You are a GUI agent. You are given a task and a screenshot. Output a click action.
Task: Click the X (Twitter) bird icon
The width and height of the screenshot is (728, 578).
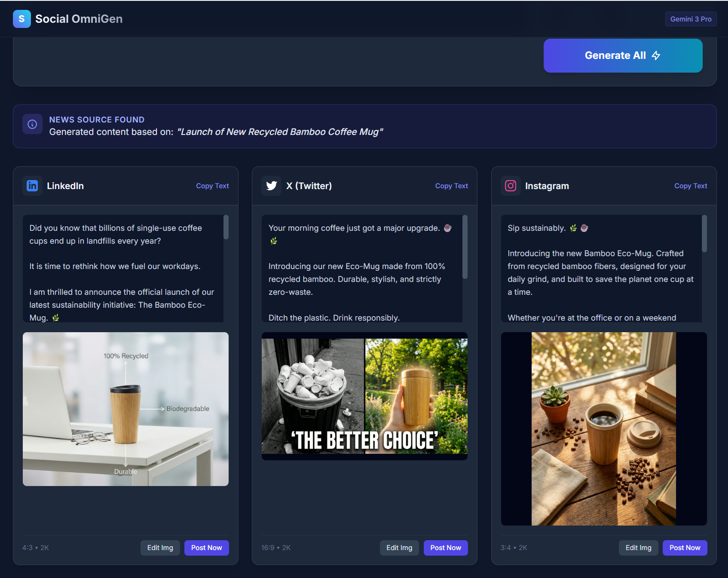(x=272, y=186)
